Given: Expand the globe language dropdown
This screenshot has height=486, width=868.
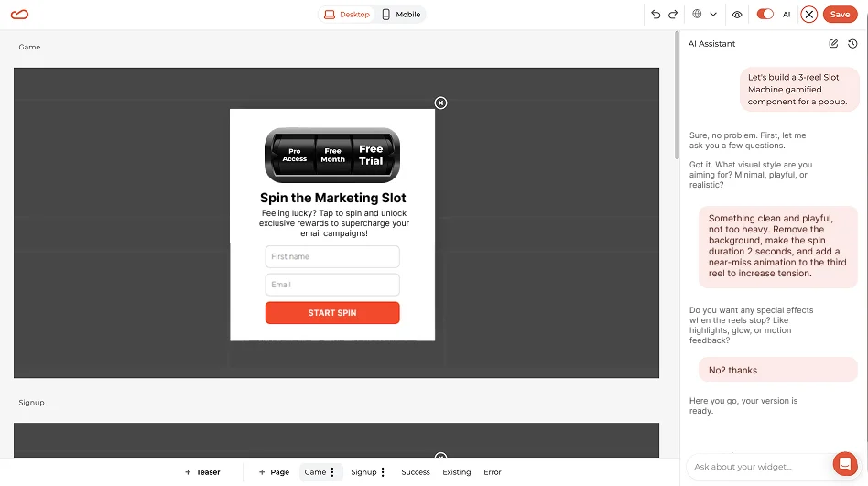Looking at the screenshot, I should click(x=704, y=15).
